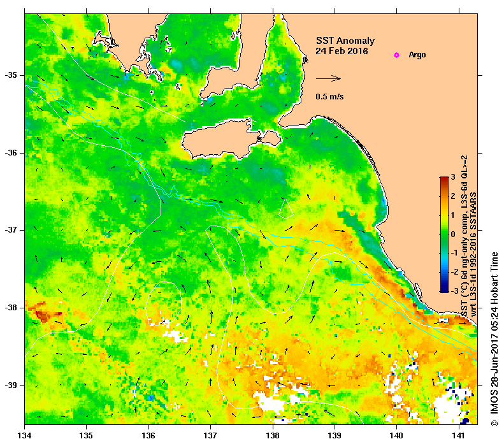Click the color bar tick label '-3'
504x446 pixels.
click(x=454, y=291)
